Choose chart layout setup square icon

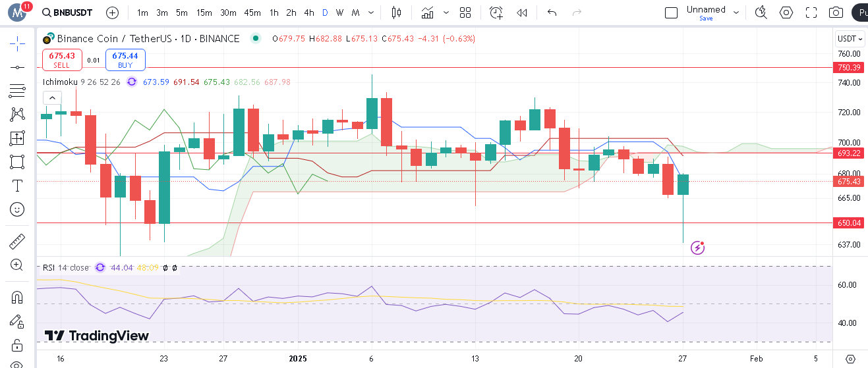coord(671,13)
